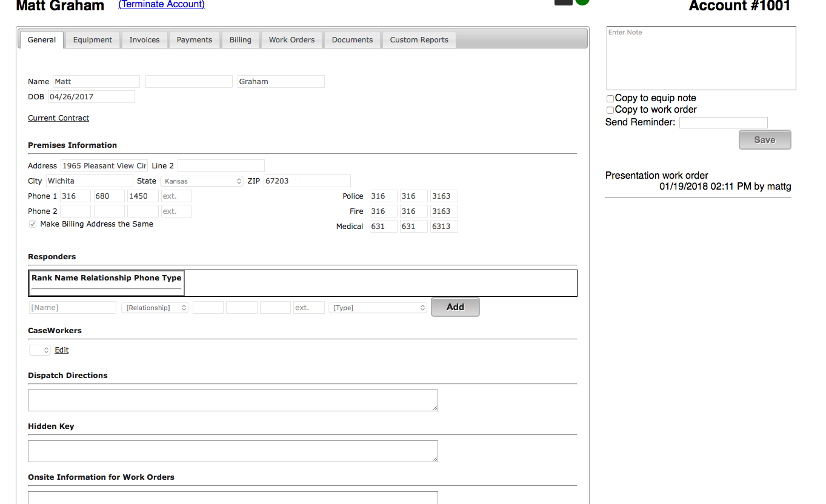Focus the Dispatch Directions text area
826x504 pixels.
coord(233,400)
